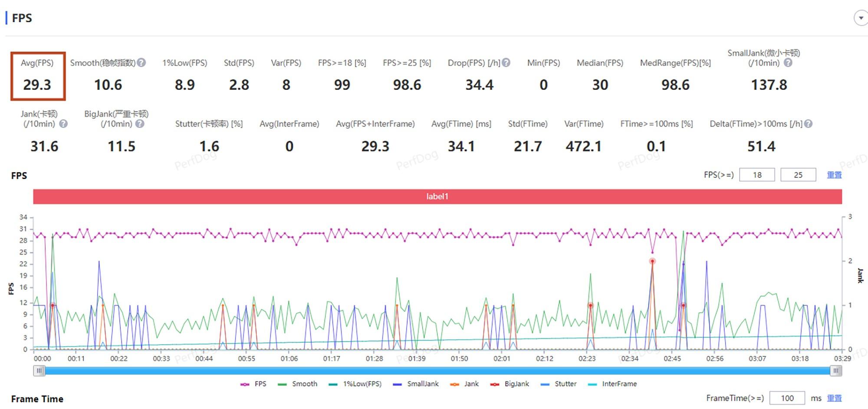Click the 02:45 time axis label
The width and height of the screenshot is (868, 409).
click(x=672, y=359)
